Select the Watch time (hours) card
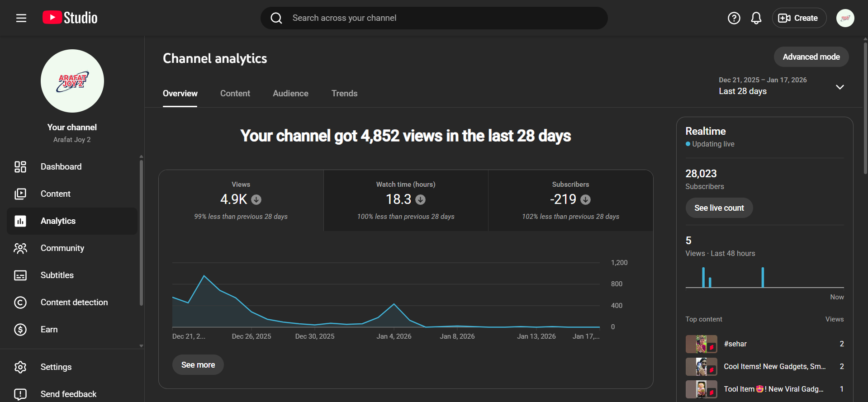 tap(406, 200)
